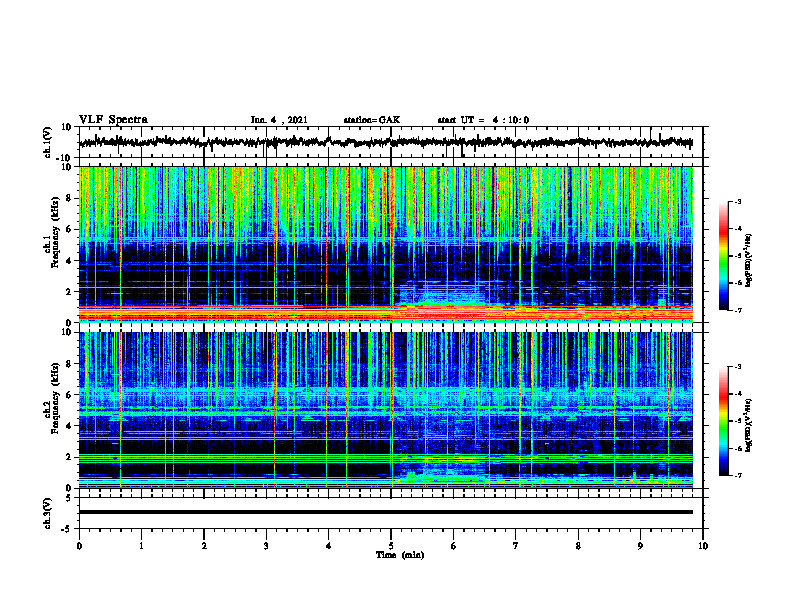Click time axis tick label "6"

(x=454, y=546)
